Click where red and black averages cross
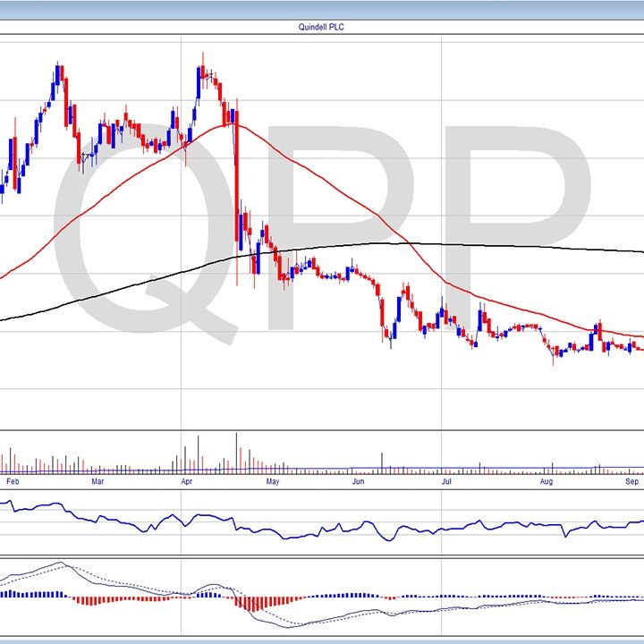The width and height of the screenshot is (644, 644). pyautogui.click(x=408, y=244)
